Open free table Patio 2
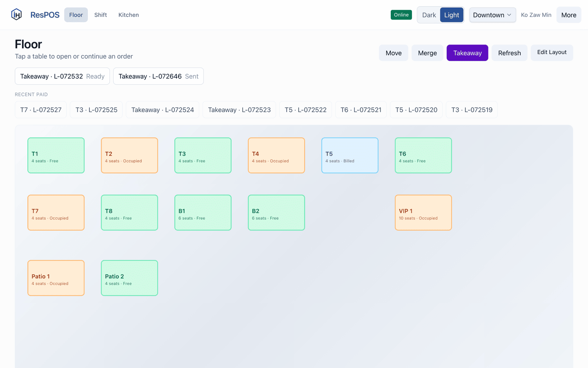 (x=129, y=278)
